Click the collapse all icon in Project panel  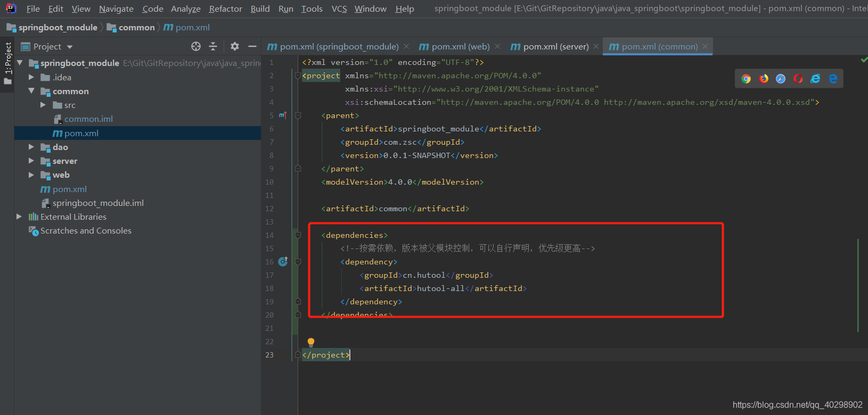[213, 46]
